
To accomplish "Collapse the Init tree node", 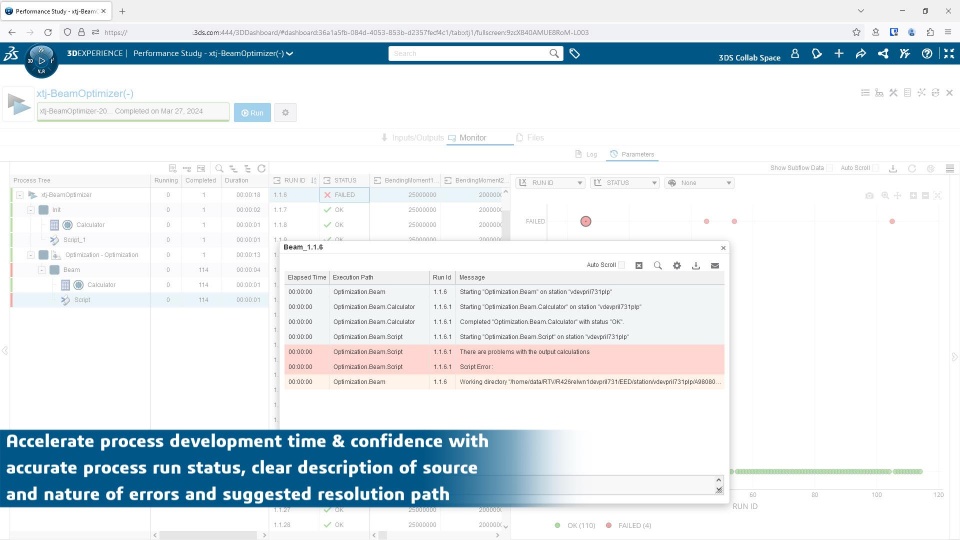I will pos(31,209).
